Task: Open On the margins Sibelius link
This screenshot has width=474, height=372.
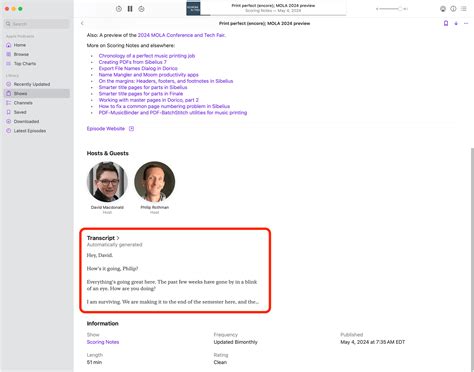Action: (x=166, y=81)
